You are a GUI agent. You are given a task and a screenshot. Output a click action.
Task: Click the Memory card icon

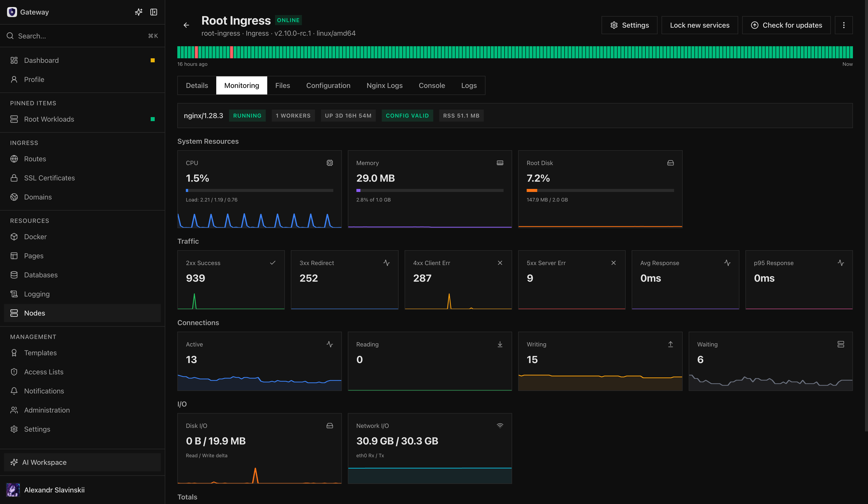(x=500, y=163)
